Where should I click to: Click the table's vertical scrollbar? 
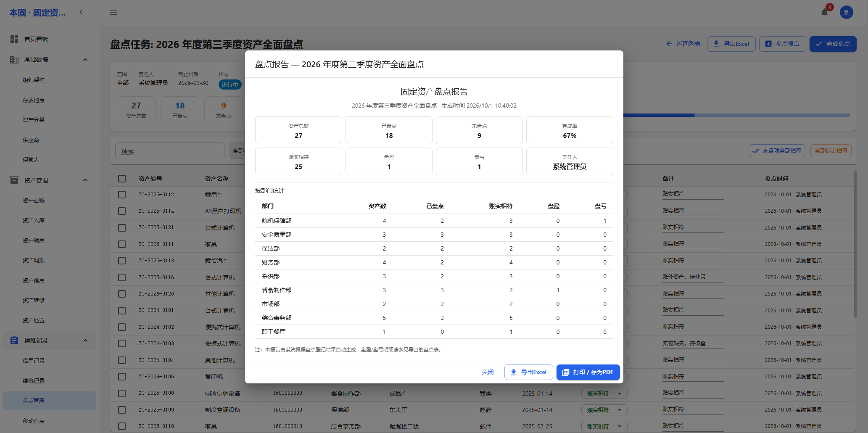(855, 244)
